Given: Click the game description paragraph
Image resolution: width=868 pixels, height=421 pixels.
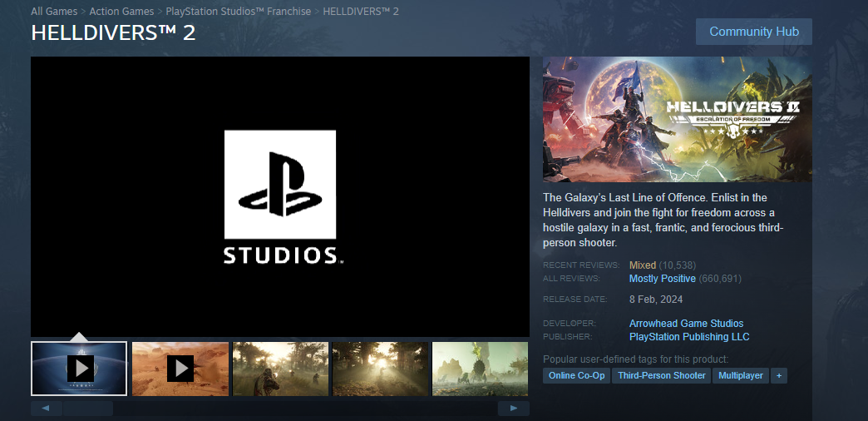Looking at the screenshot, I should coord(663,220).
